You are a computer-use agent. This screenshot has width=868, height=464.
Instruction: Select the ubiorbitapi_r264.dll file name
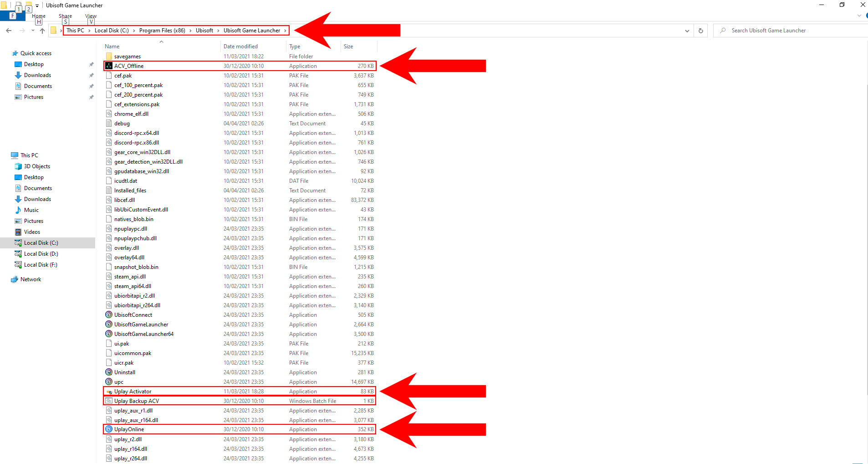coord(137,305)
